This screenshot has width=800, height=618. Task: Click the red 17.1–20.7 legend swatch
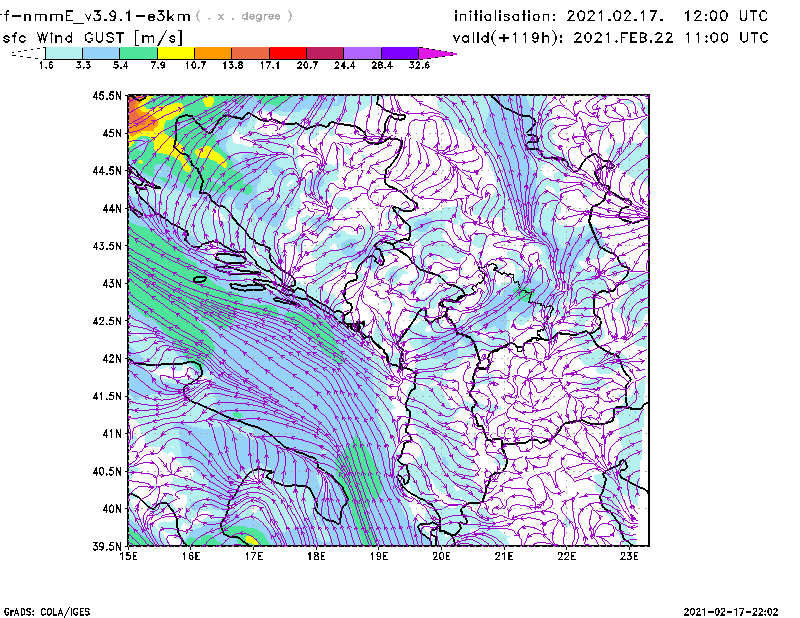click(288, 53)
